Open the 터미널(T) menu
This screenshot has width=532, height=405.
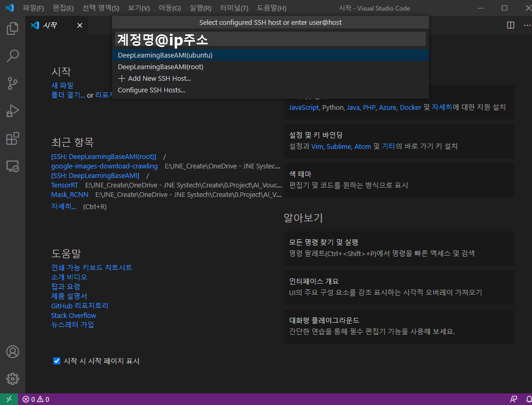click(x=234, y=8)
